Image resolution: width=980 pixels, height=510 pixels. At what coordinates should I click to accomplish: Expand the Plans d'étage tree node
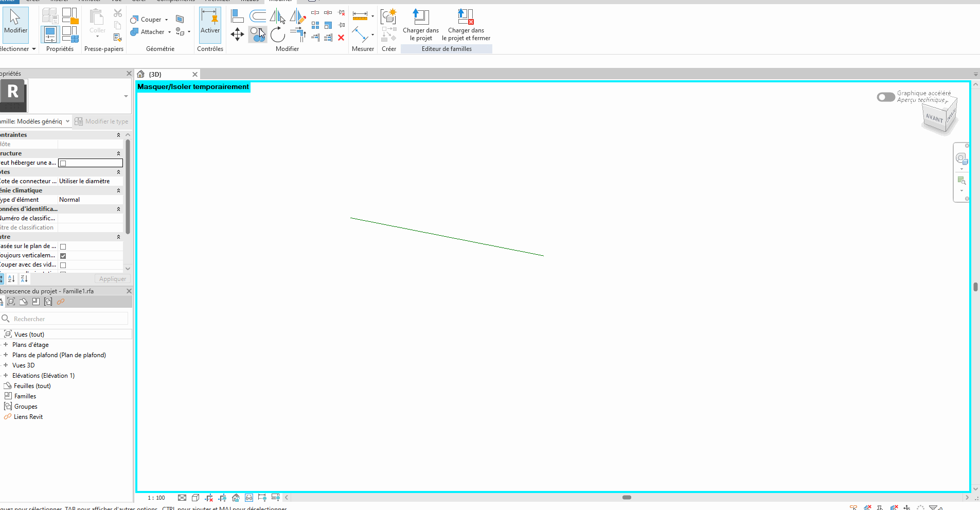6,345
